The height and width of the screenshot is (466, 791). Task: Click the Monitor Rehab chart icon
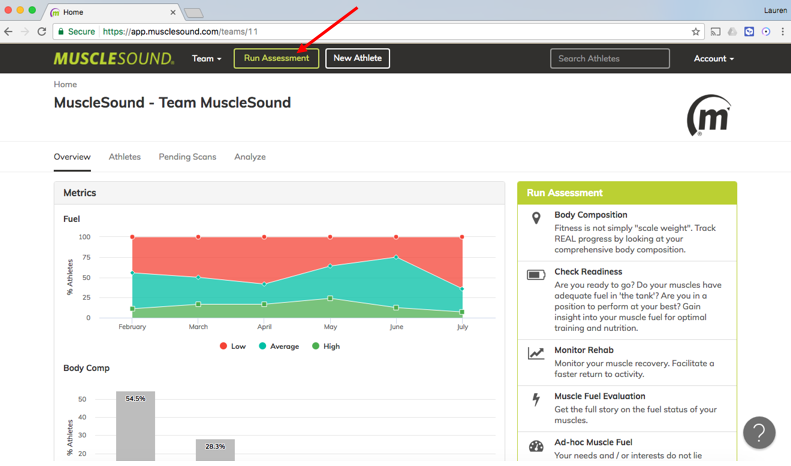pyautogui.click(x=536, y=353)
